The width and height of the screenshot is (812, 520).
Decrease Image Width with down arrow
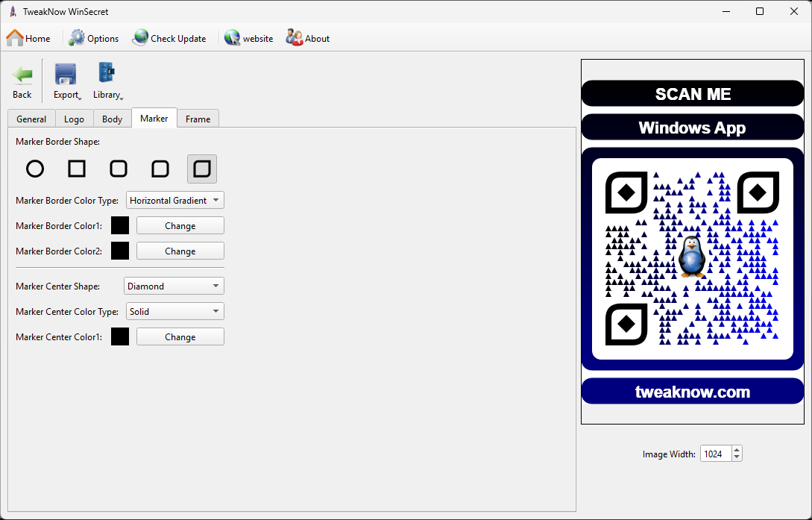click(x=737, y=457)
